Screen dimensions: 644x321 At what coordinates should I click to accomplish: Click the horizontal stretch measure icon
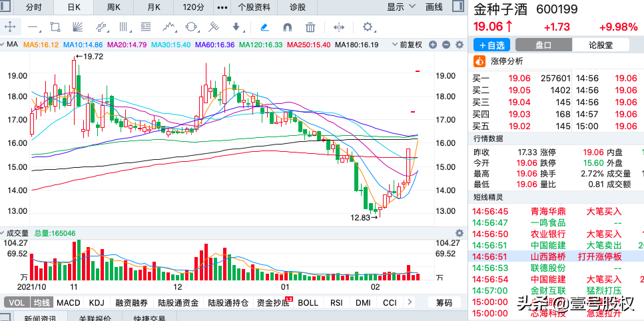(339, 27)
